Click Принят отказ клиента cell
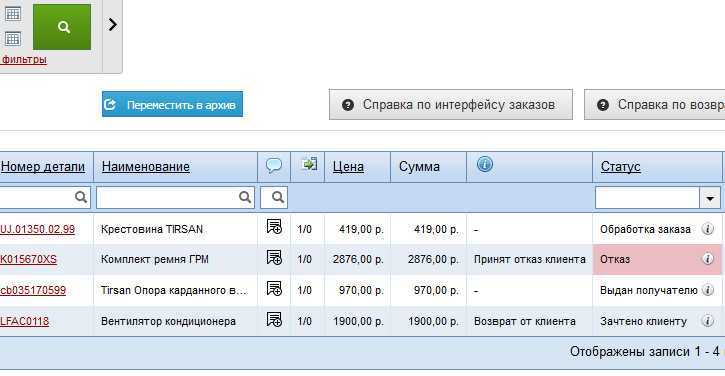Image resolution: width=725 pixels, height=376 pixels. click(529, 259)
